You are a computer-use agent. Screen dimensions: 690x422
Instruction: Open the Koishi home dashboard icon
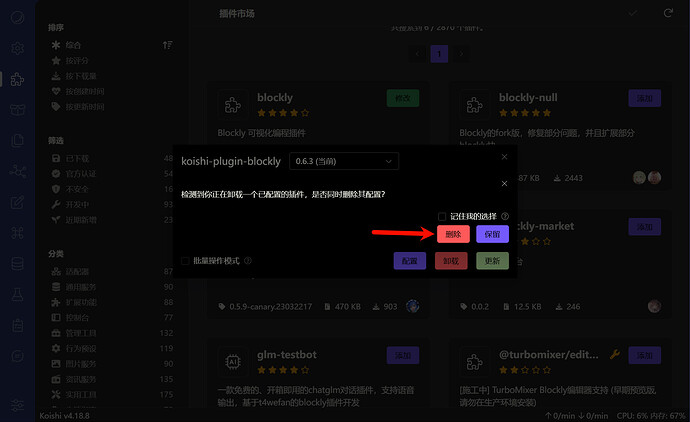(x=17, y=18)
